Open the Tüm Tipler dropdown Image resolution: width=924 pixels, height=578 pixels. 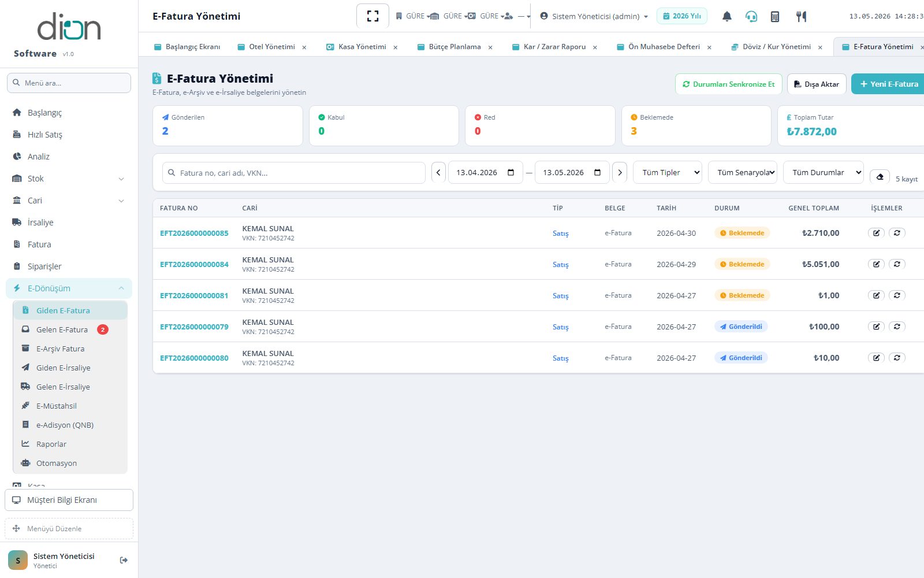tap(668, 172)
